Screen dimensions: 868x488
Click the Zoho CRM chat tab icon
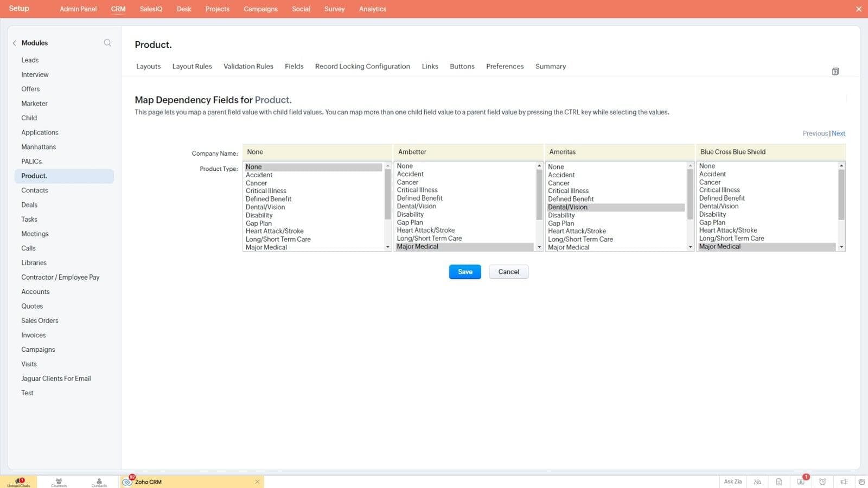click(x=127, y=481)
